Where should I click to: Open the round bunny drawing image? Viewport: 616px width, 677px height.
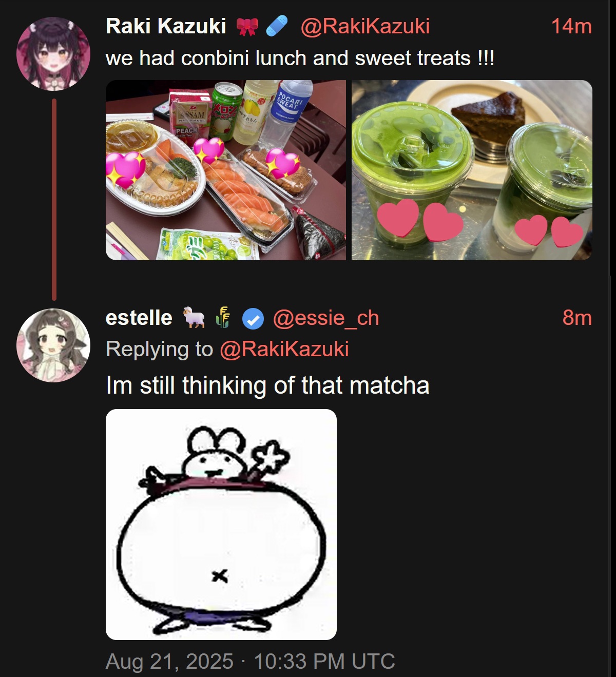tap(221, 525)
